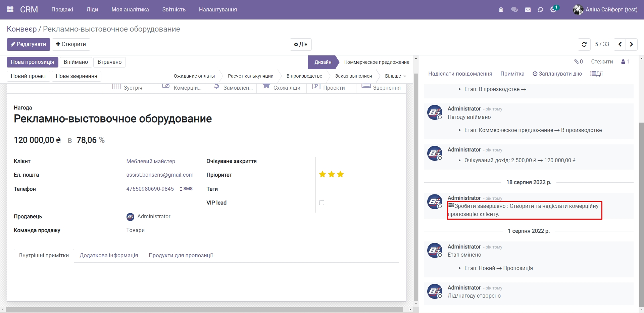
Task: Open the apps grid menu icon
Action: [x=10, y=9]
